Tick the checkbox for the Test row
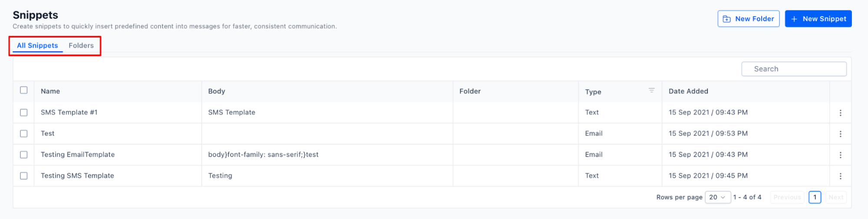This screenshot has height=219, width=868. pos(24,134)
